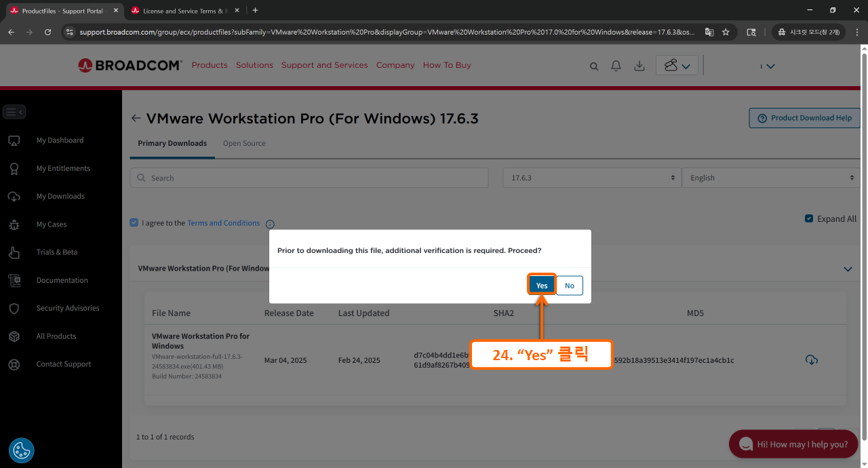This screenshot has width=868, height=468.
Task: Open the Company menu
Action: 395,65
